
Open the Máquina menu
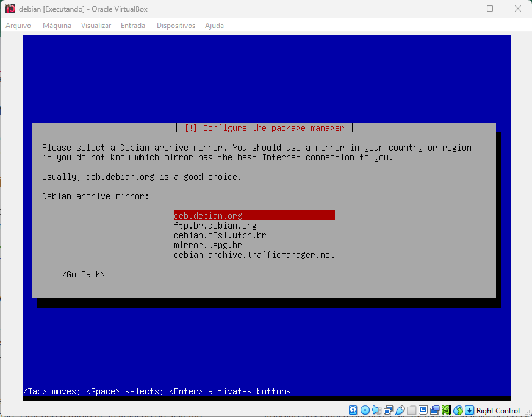tap(57, 26)
